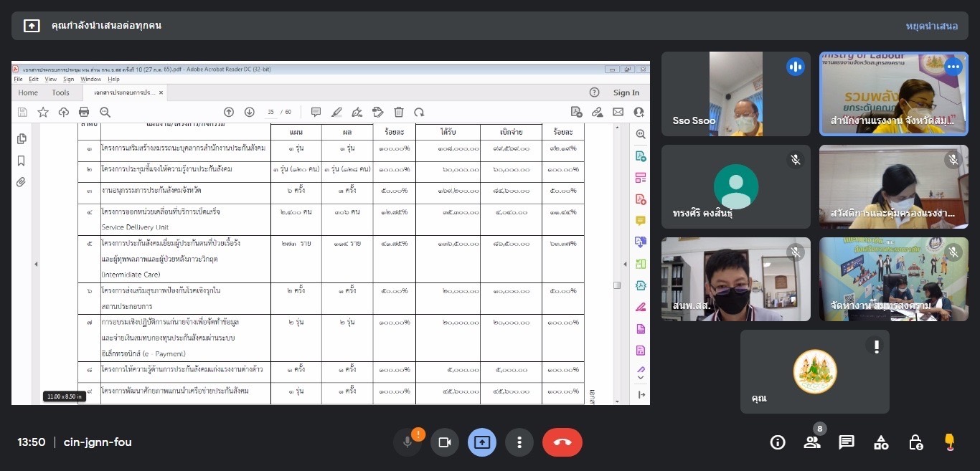Open the Home tab in Acrobat
The width and height of the screenshot is (980, 471).
28,92
